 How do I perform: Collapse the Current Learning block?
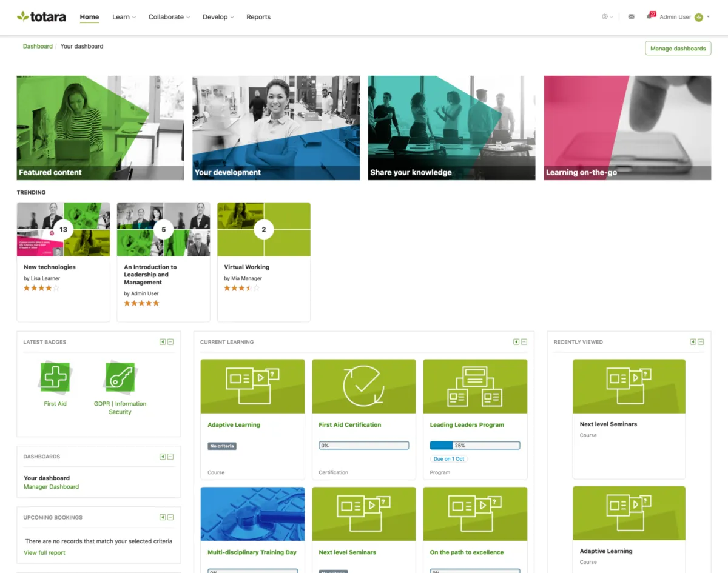click(524, 342)
